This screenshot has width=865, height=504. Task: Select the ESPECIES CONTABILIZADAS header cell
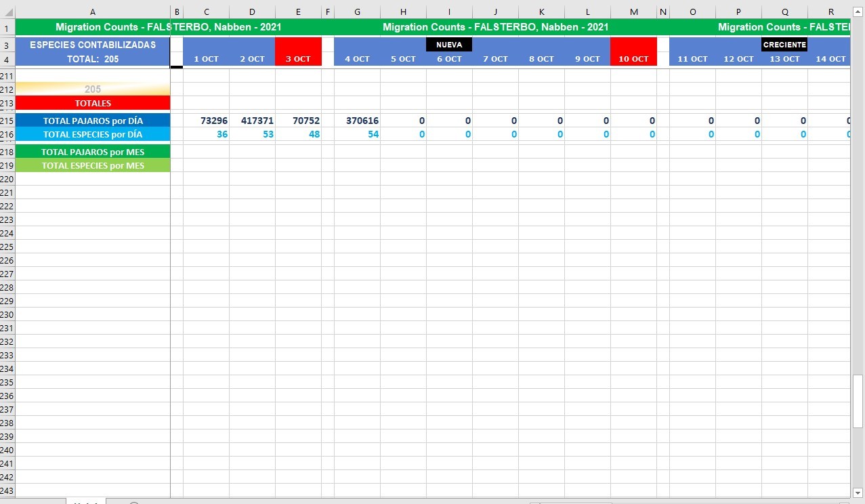tap(93, 45)
